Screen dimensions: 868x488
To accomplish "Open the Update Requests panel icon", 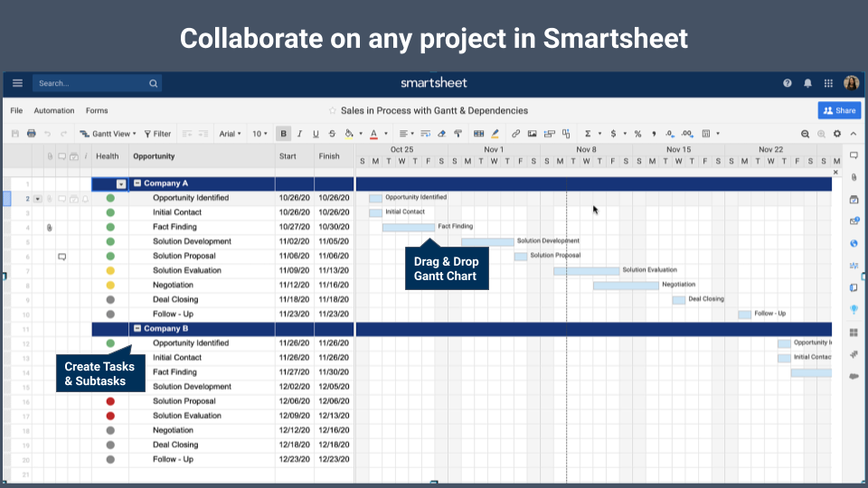I will (x=854, y=221).
